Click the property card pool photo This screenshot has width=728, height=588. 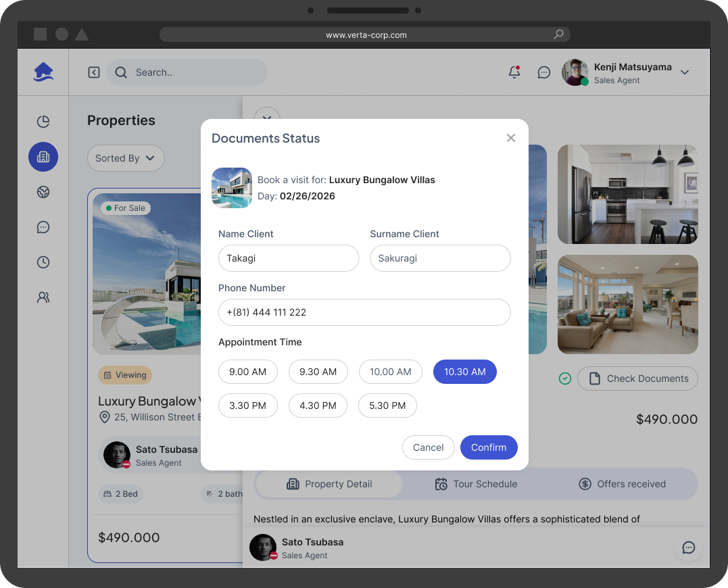coord(147,274)
